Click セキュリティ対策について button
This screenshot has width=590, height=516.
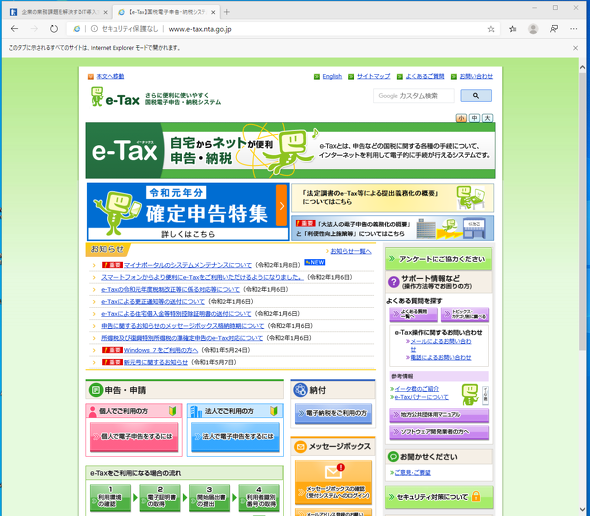tap(439, 497)
